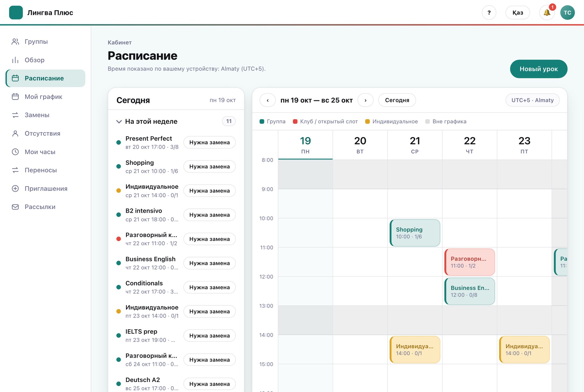Click the Мои часы clock icon

coord(15,152)
